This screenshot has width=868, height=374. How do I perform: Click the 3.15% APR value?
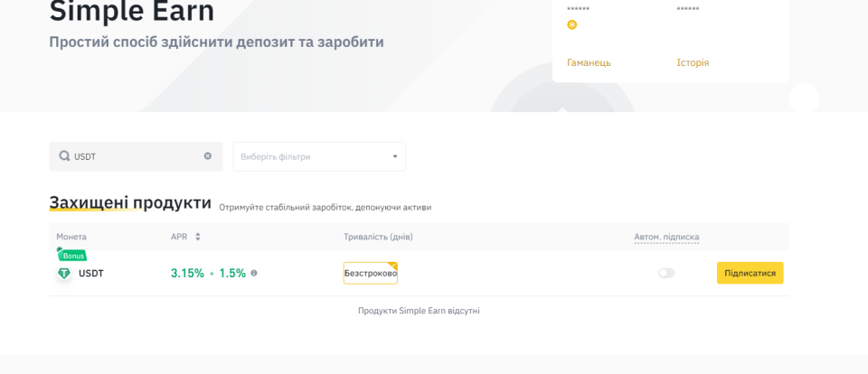(x=187, y=273)
